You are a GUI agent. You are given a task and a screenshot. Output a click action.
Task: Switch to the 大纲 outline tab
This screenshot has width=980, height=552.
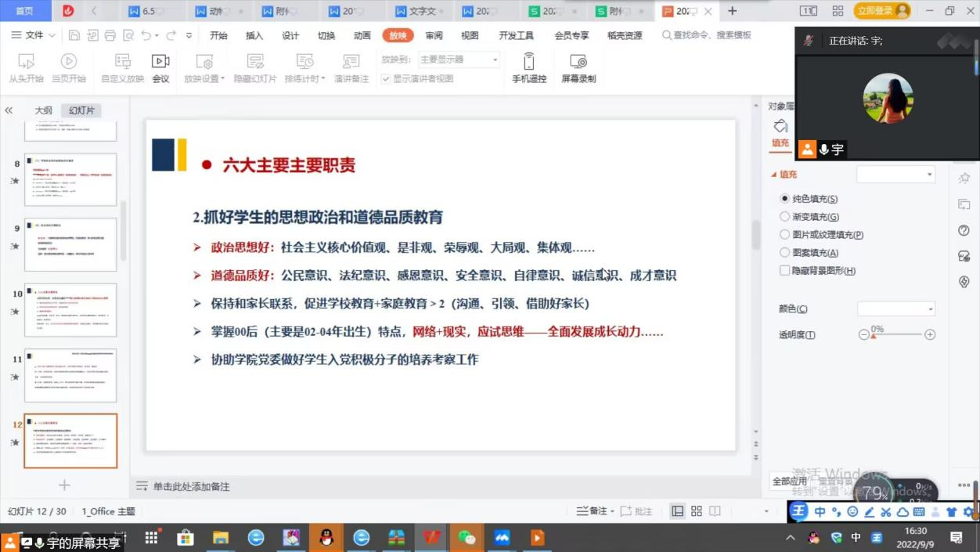[43, 110]
